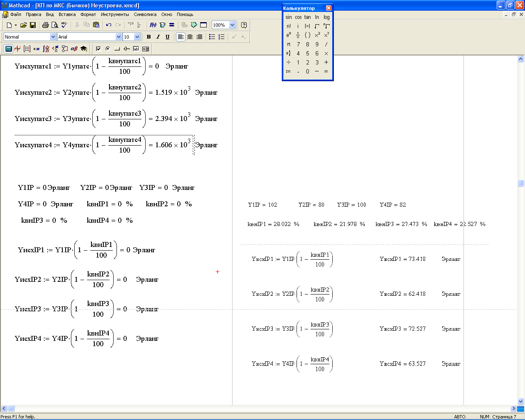Click the Insert Unit icon

point(162,25)
